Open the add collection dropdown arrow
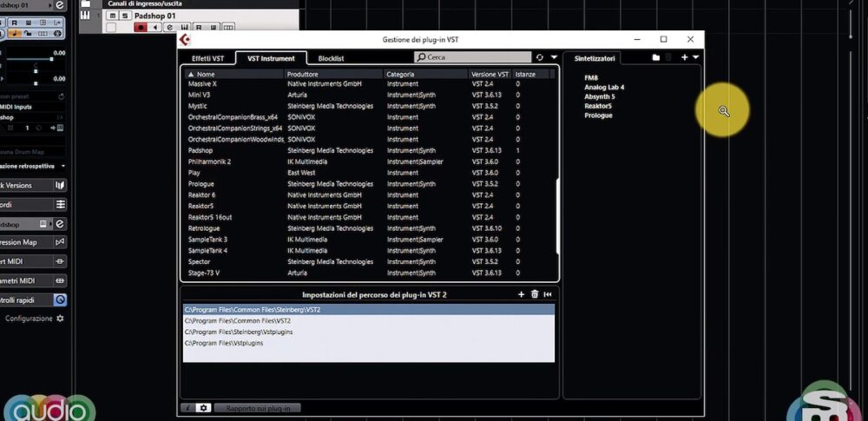 [x=695, y=57]
